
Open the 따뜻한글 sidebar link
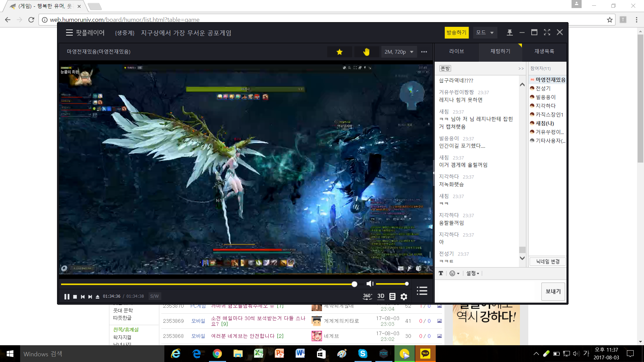pos(122,318)
